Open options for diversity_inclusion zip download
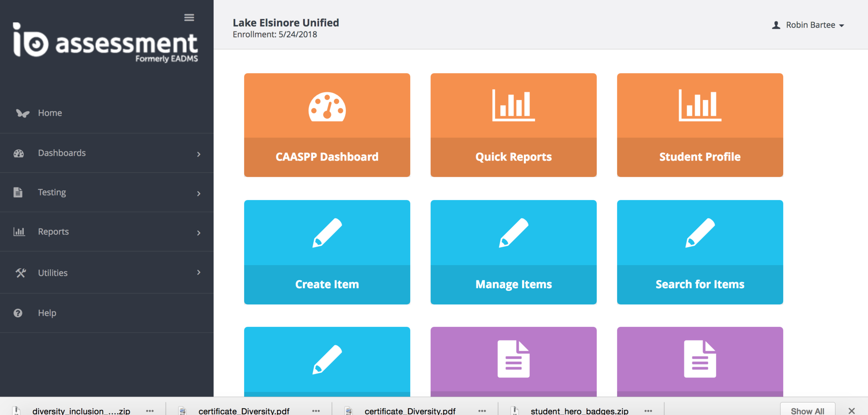 pyautogui.click(x=150, y=411)
